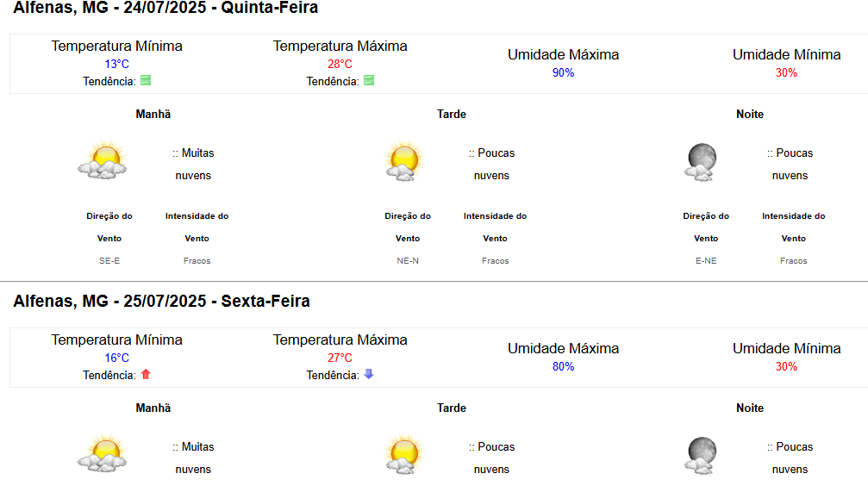Click the red upward trend arrow for Friday
Image resolution: width=868 pixels, height=486 pixels.
tap(146, 374)
